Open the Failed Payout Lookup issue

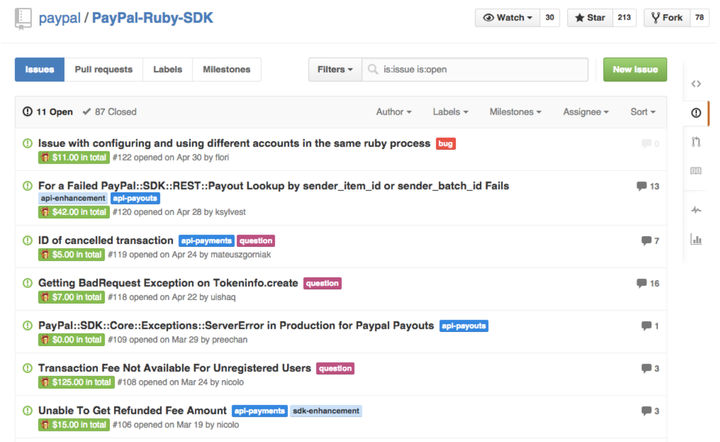(x=274, y=185)
